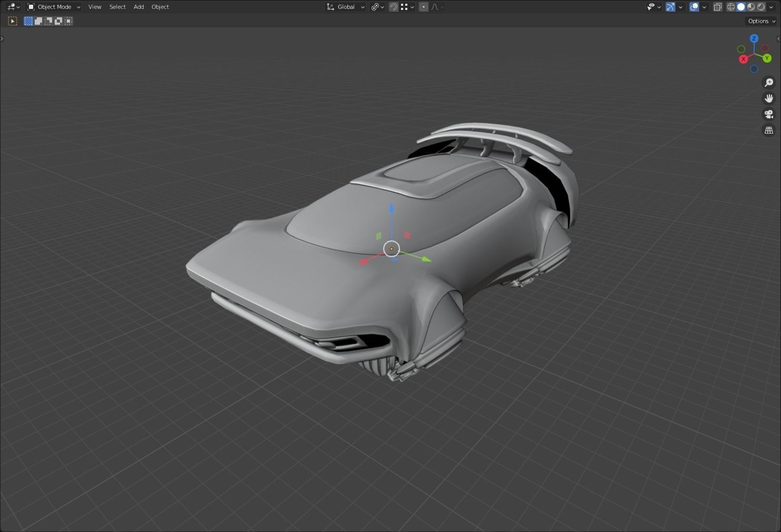Toggle perspective/orthographic grid icon
The image size is (781, 532).
tap(769, 130)
